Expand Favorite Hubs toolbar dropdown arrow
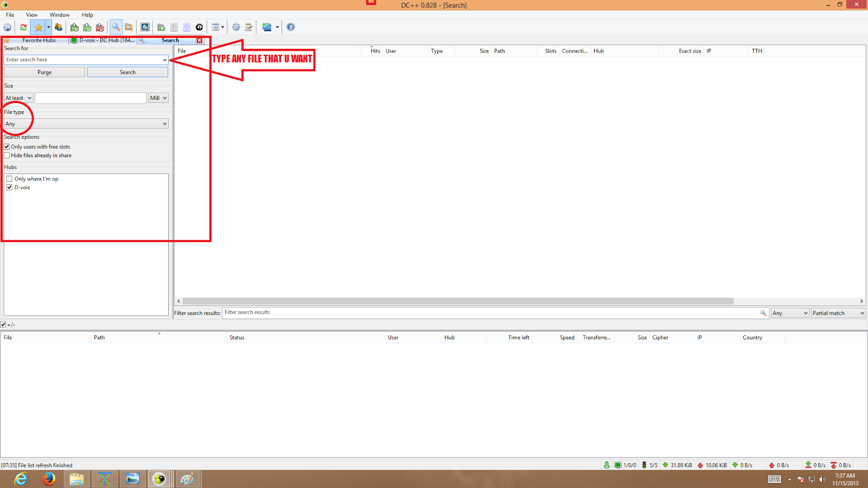The height and width of the screenshot is (488, 868). pyautogui.click(x=48, y=27)
